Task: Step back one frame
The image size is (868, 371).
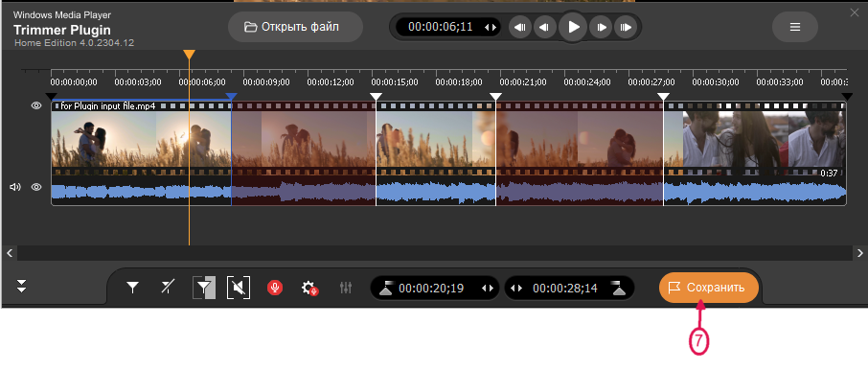Action: [x=545, y=27]
